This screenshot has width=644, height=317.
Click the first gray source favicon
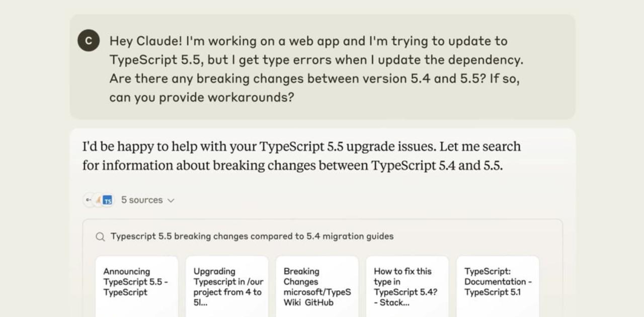point(89,200)
